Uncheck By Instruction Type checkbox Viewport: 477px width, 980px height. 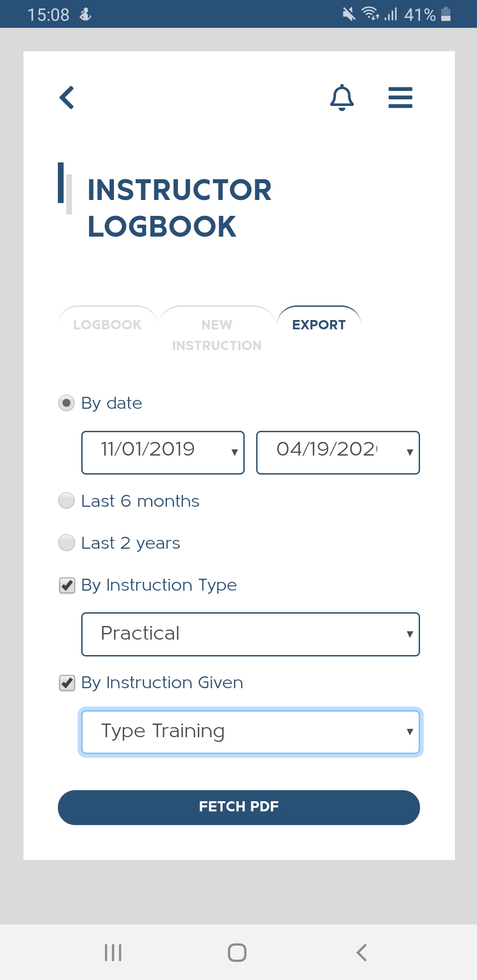(67, 585)
